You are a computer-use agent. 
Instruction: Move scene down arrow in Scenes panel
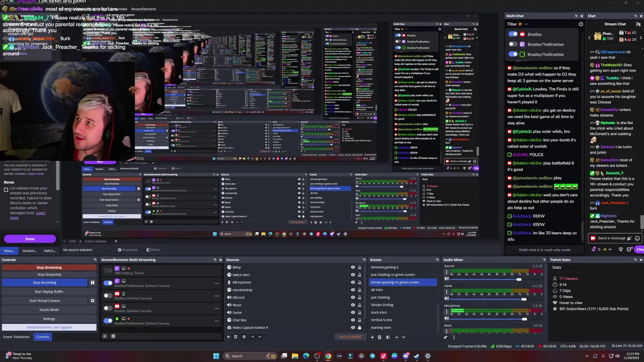pyautogui.click(x=403, y=337)
